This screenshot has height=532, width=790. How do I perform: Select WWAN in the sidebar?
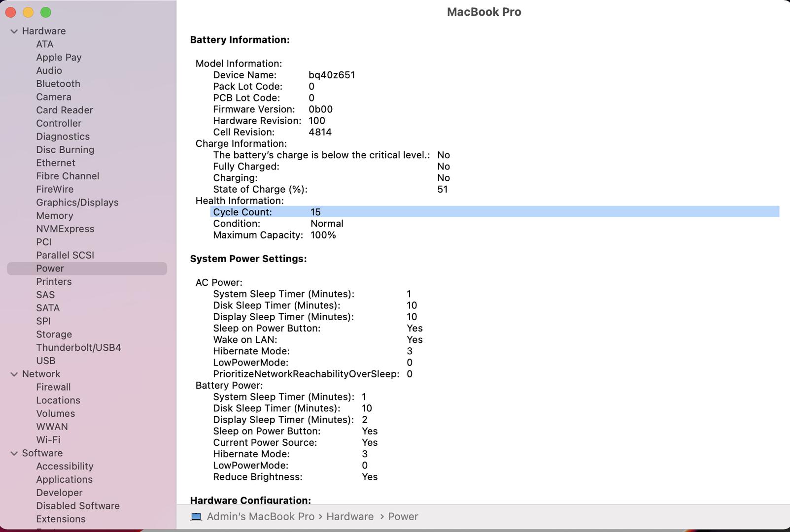(52, 427)
